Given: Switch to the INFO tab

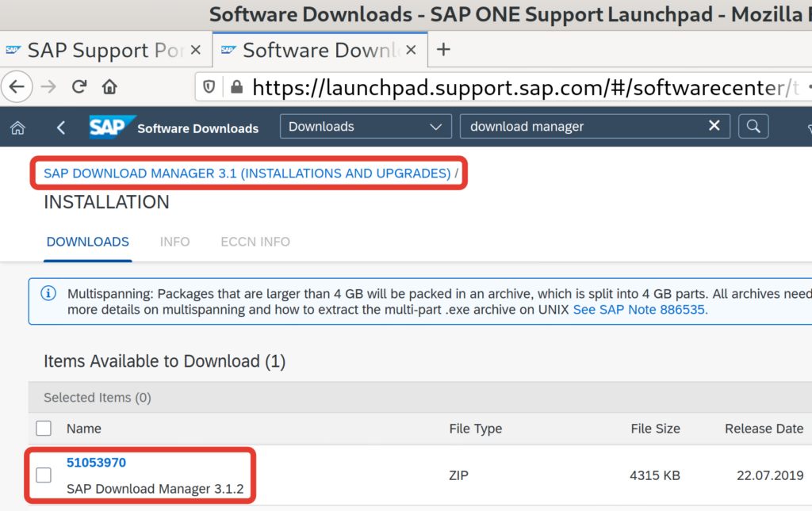Looking at the screenshot, I should coord(174,242).
